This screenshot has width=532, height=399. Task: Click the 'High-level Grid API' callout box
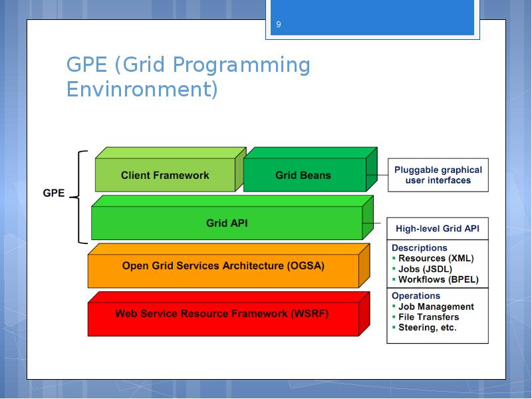(437, 229)
